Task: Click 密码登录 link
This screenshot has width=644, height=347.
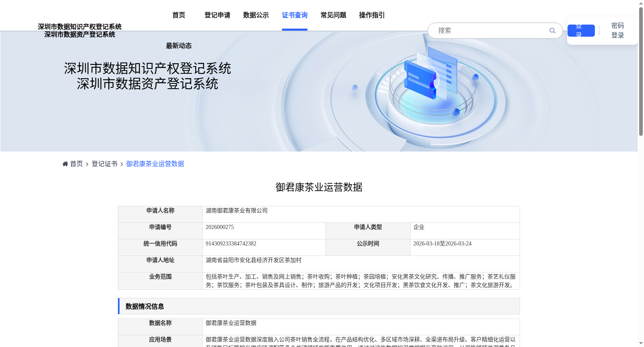Action: click(x=617, y=31)
